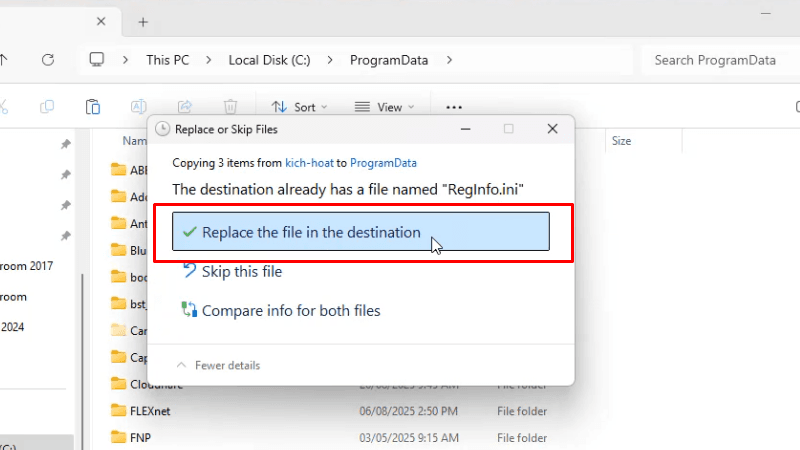Collapse the dialog with Fewer details

[x=218, y=365]
